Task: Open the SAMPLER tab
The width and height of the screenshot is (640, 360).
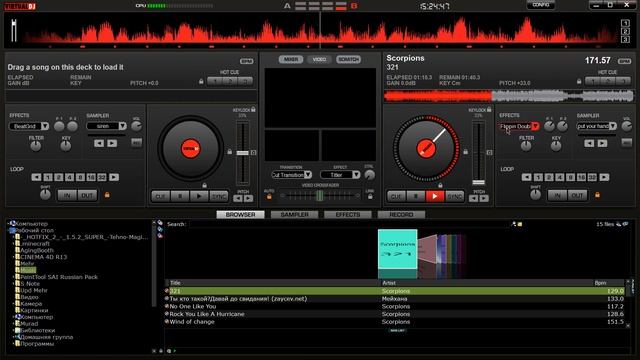Action: pos(294,215)
